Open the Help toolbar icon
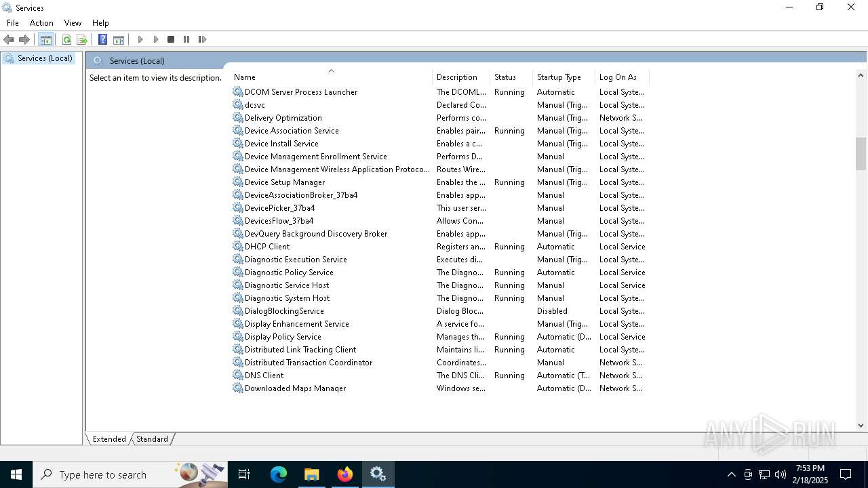Image resolution: width=868 pixels, height=488 pixels. (102, 39)
